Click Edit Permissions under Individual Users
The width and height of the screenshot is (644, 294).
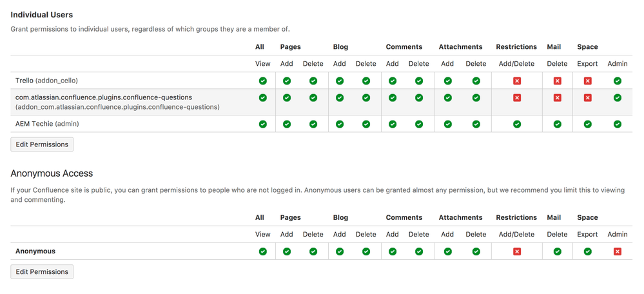(42, 144)
